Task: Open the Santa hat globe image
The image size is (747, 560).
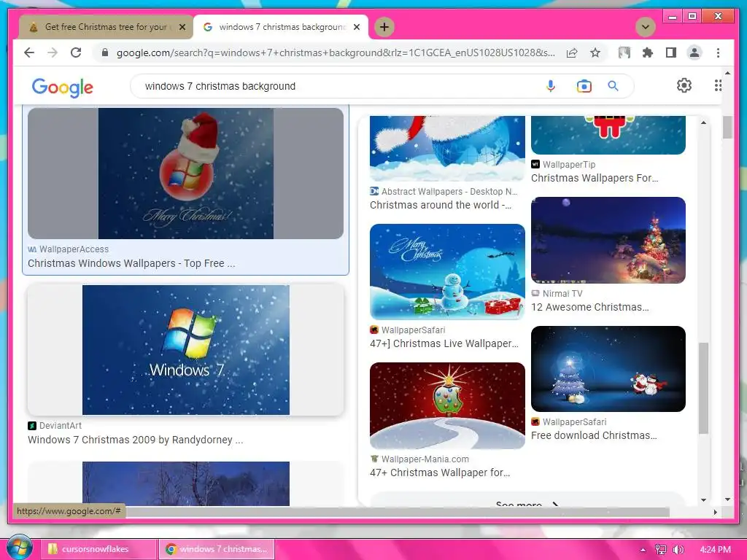Action: [447, 148]
